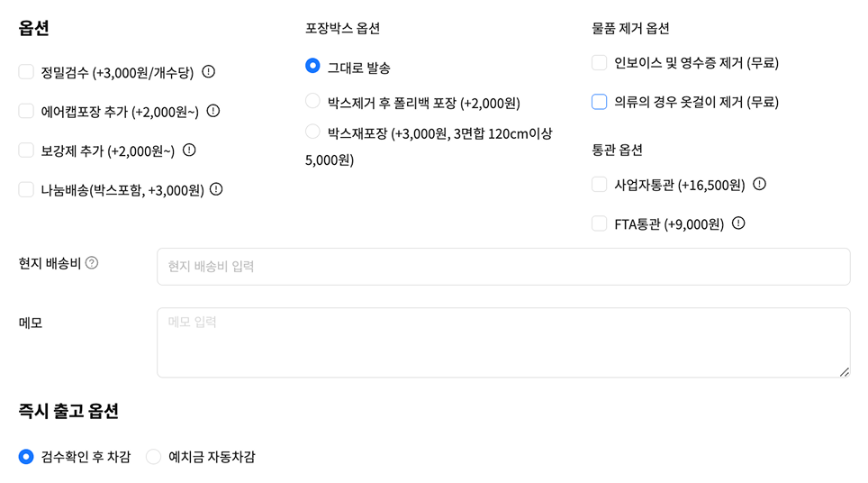Image resolution: width=868 pixels, height=483 pixels.
Task: Enable 나눔배송 checkbox
Action: 26,189
